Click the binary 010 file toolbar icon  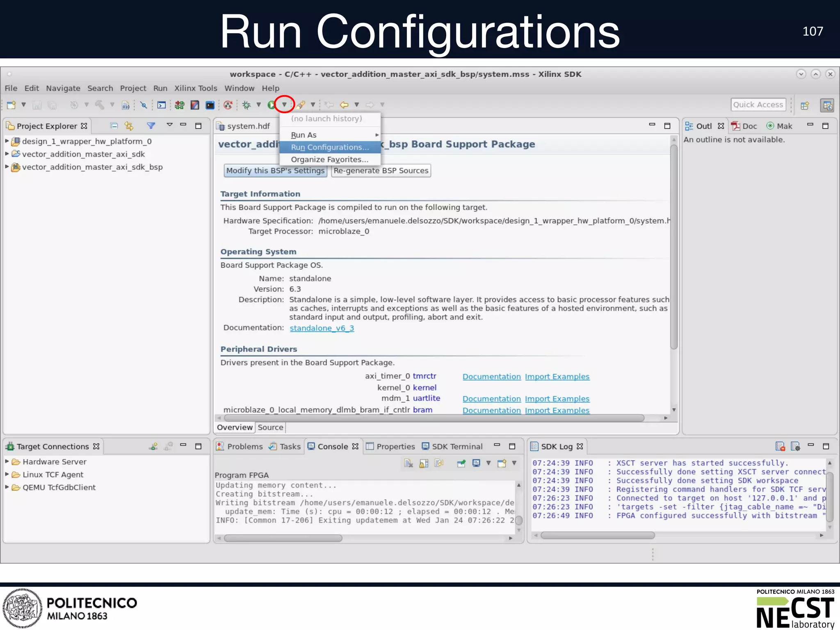[126, 105]
